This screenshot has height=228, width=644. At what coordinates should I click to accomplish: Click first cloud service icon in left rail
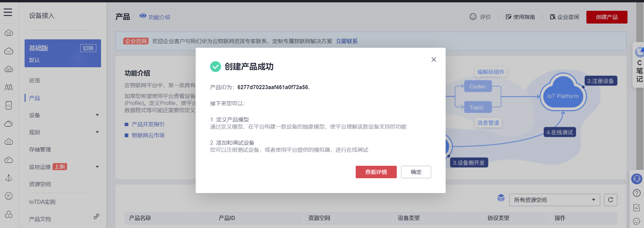[x=9, y=33]
